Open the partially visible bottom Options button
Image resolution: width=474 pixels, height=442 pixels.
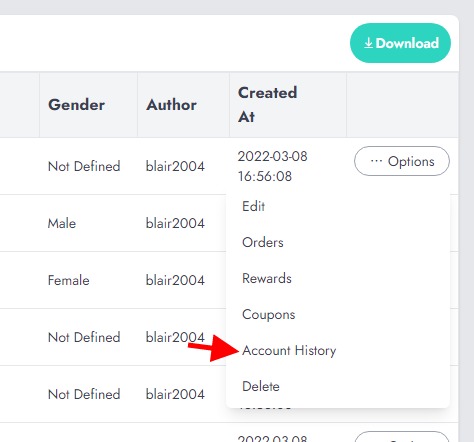point(402,437)
